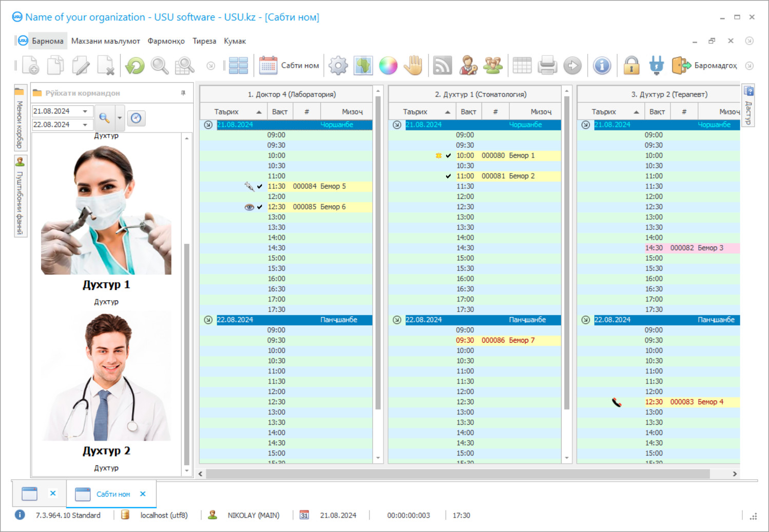Click the edit record pencil icon
This screenshot has width=769, height=532.
(x=81, y=65)
